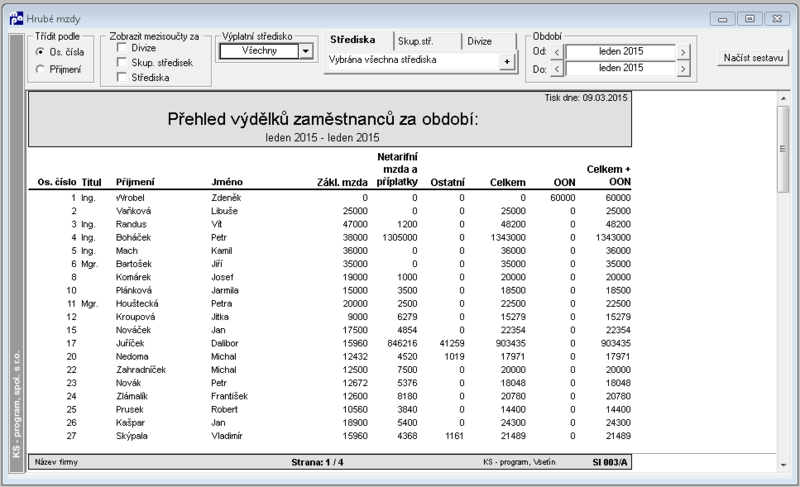The height and width of the screenshot is (487, 800).
Task: Click the Název firmy footer text
Action: [x=56, y=462]
